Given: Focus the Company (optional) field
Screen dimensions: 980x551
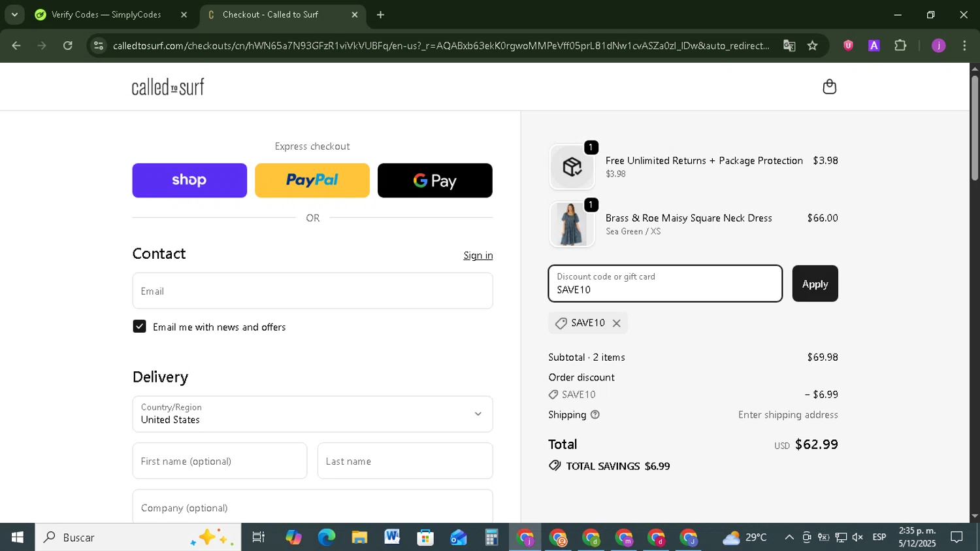Looking at the screenshot, I should pos(312,507).
